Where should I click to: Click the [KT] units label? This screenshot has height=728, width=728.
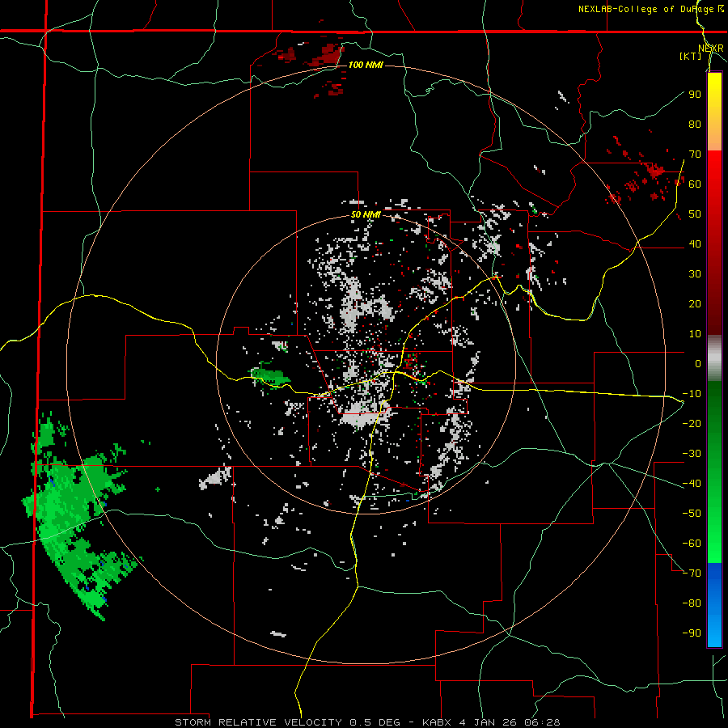pos(691,56)
